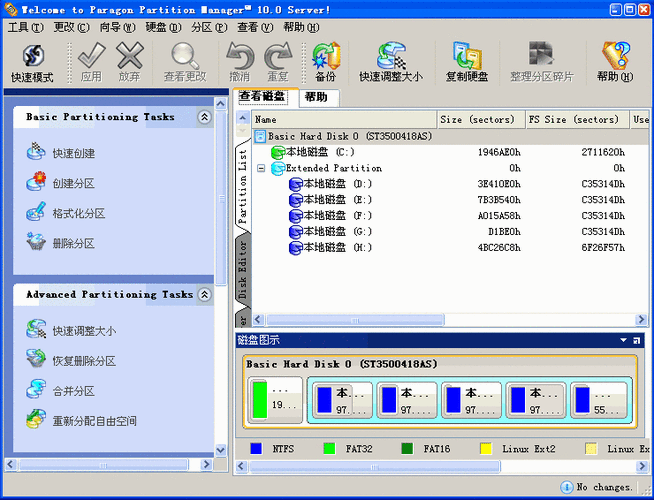Screen dimensions: 654x500
Task: Open the 帮助(H) menu bar item
Action: coord(301,28)
